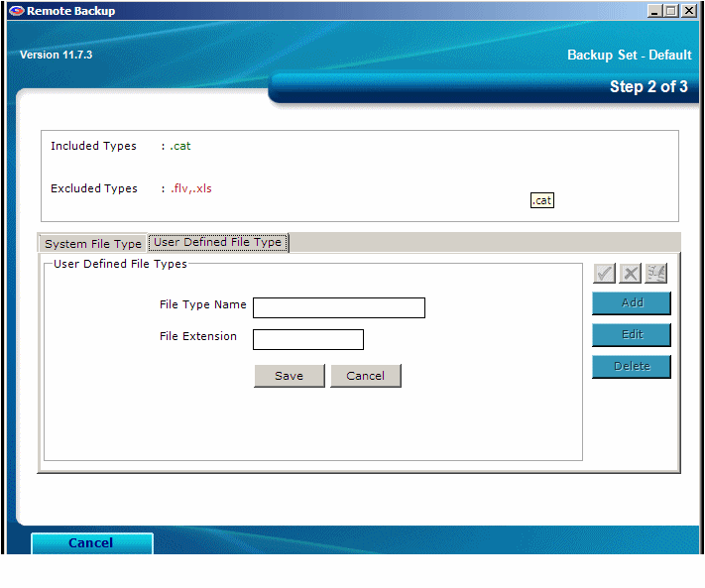Click the Excluded Types label

pyautogui.click(x=94, y=188)
